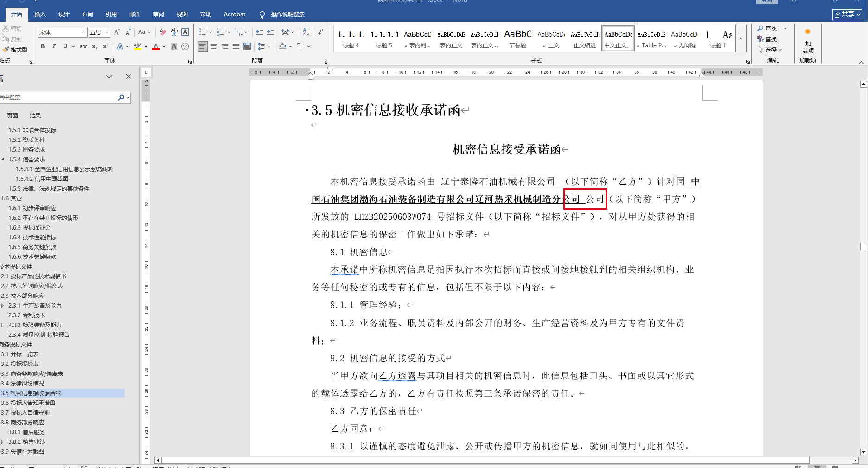Toggle bold formatting
The width and height of the screenshot is (868, 468).
(43, 46)
